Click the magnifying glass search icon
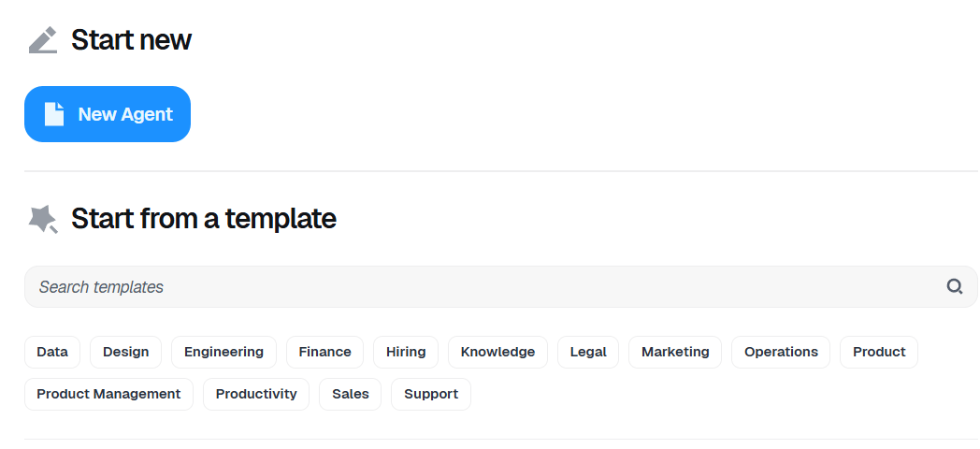The image size is (980, 449). point(955,286)
